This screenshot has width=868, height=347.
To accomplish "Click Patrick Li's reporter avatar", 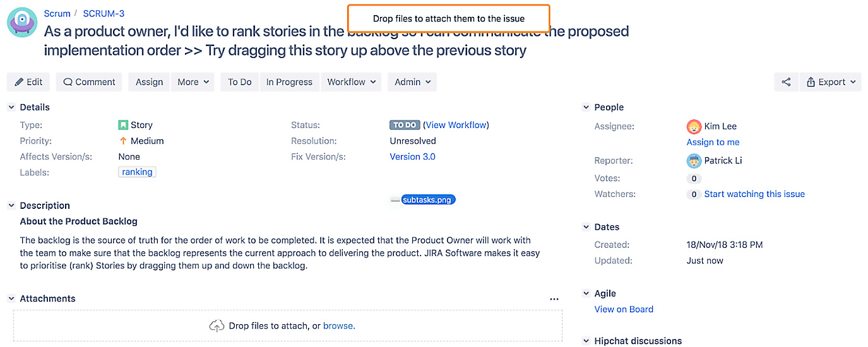I will 694,160.
